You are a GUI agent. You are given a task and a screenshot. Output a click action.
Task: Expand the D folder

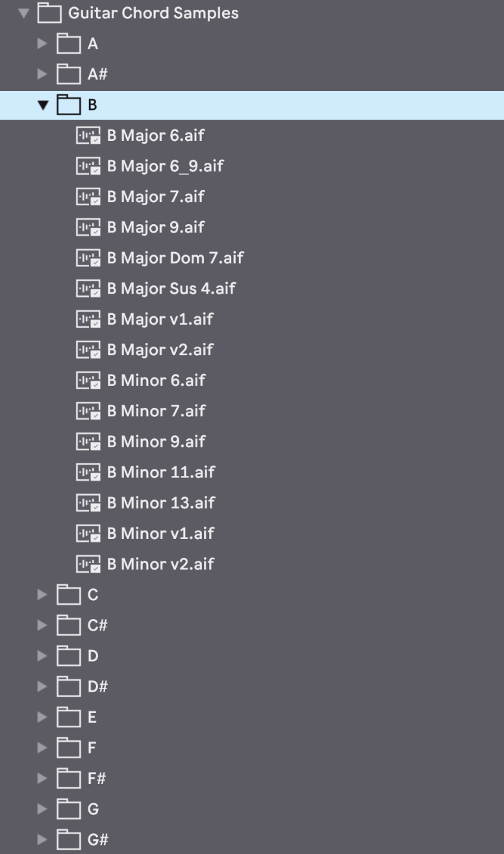pyautogui.click(x=43, y=656)
